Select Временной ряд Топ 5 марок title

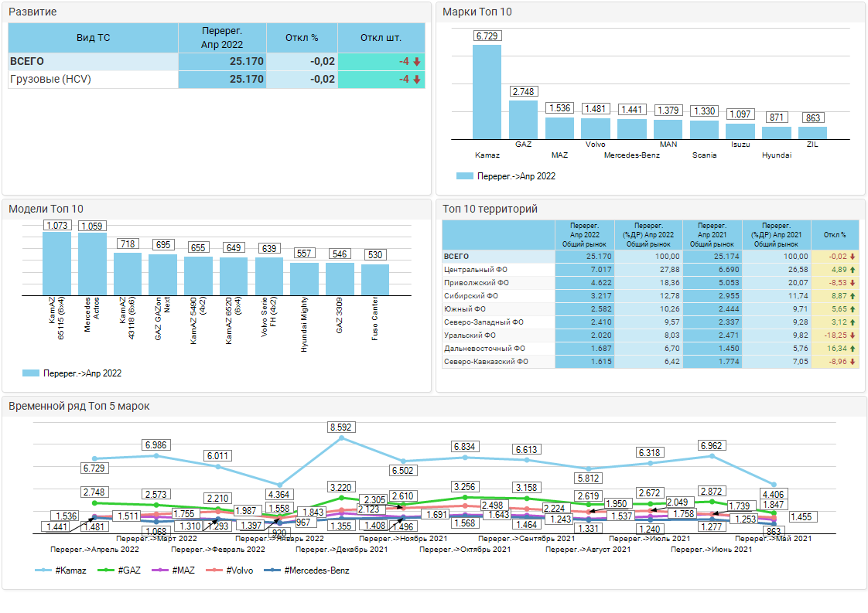tap(79, 406)
